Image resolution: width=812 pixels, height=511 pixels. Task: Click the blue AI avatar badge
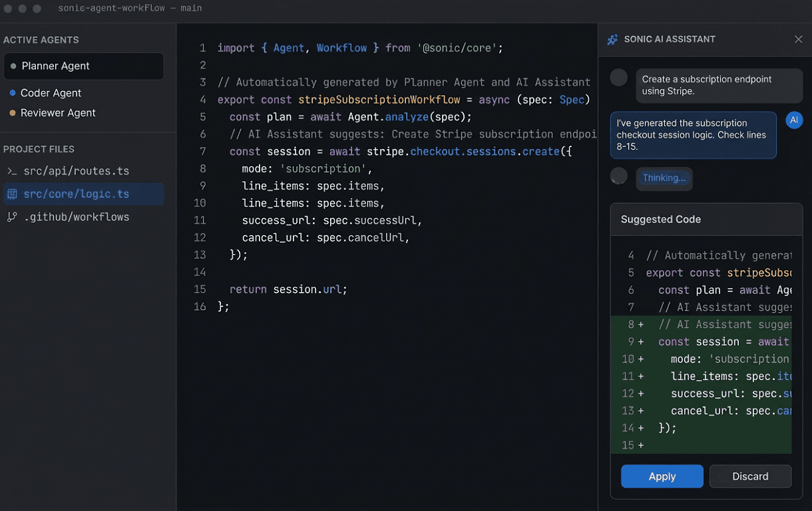793,120
